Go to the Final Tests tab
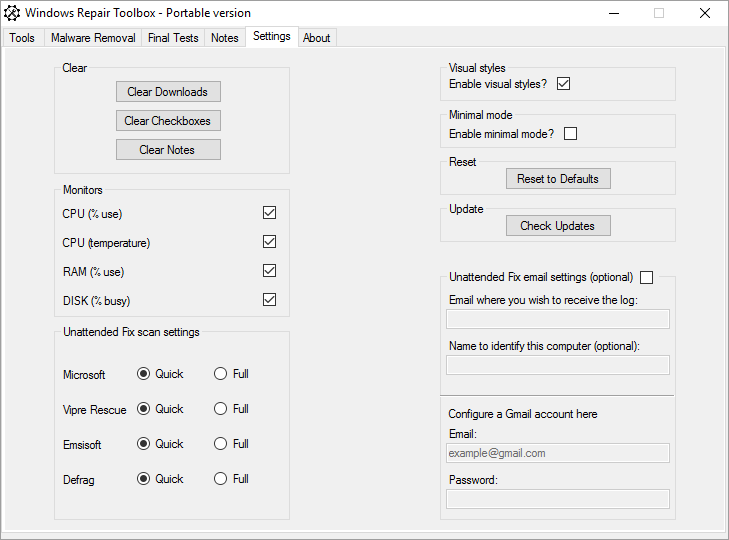The height and width of the screenshot is (540, 729). pyautogui.click(x=173, y=38)
